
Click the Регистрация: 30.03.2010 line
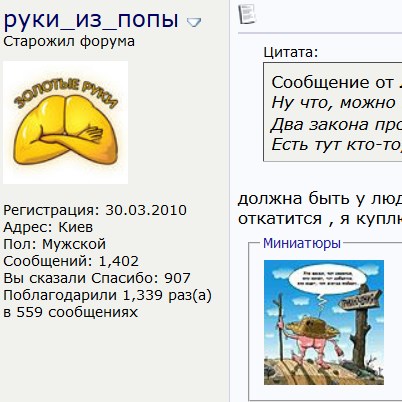pyautogui.click(x=95, y=210)
